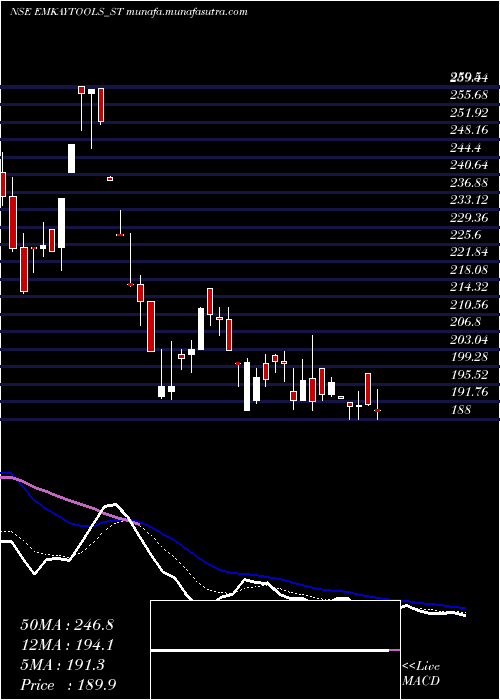Select the 251.92 price axis label
This screenshot has width=500, height=700.
(468, 112)
